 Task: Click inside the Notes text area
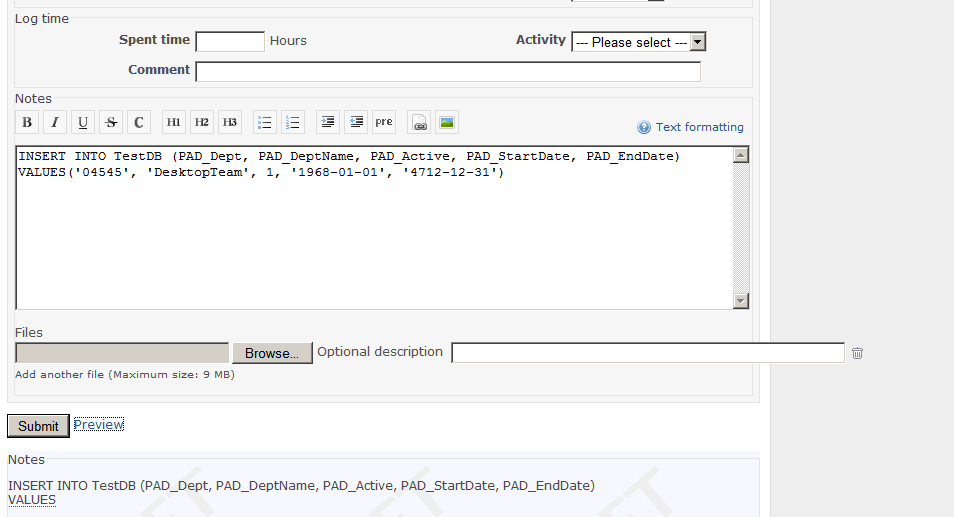click(x=374, y=228)
